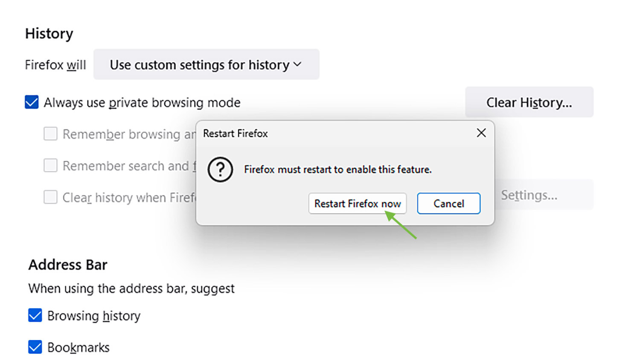Viewport: 640px width, 364px height.
Task: Close the Restart Firefox dialog
Action: pos(481,133)
